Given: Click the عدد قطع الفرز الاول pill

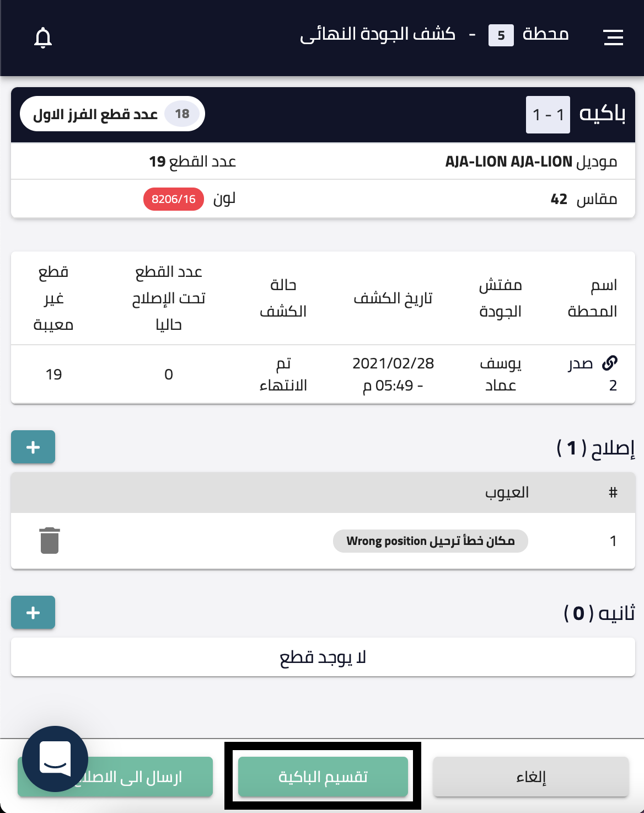Looking at the screenshot, I should tap(112, 114).
